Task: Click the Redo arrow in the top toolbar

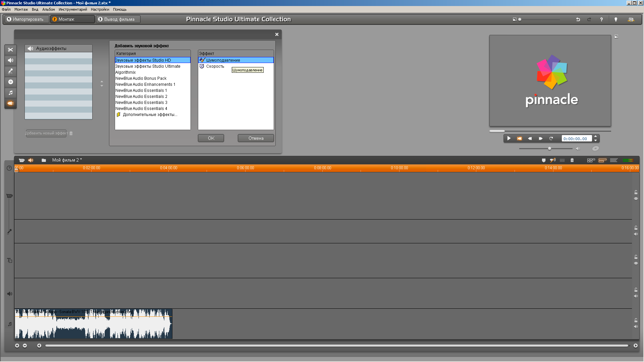Action: 589,19
